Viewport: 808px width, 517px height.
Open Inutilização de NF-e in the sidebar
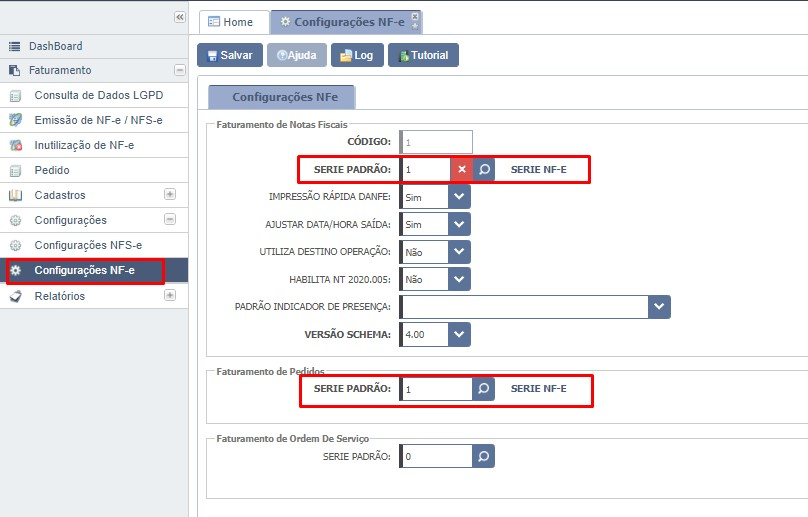coord(84,145)
